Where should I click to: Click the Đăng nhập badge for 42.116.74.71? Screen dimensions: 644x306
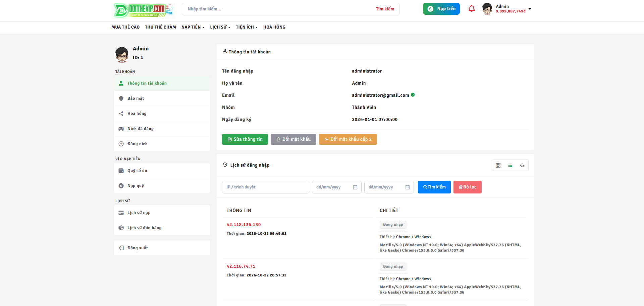point(393,267)
